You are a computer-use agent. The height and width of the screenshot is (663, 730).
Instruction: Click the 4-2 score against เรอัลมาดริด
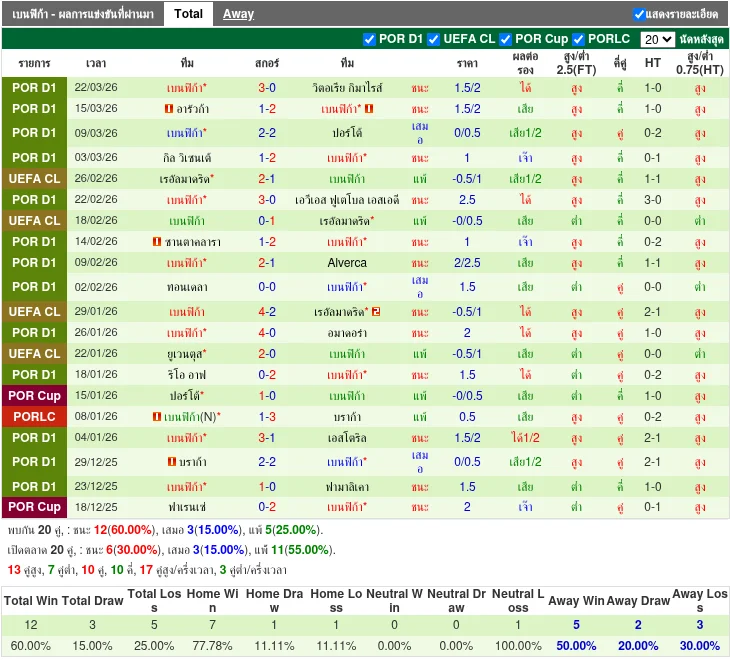tap(267, 312)
